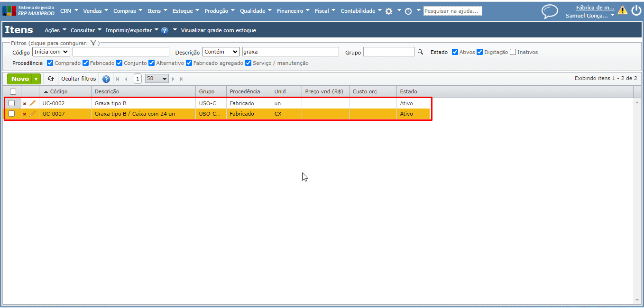Open filter configuration funnel icon
The height and width of the screenshot is (308, 644).
pyautogui.click(x=93, y=43)
